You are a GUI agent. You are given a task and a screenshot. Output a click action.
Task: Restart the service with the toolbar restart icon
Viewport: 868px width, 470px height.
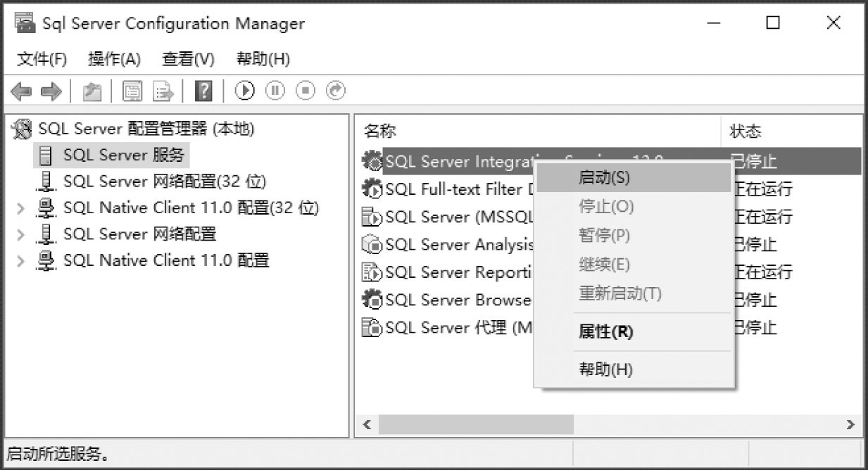pyautogui.click(x=336, y=90)
